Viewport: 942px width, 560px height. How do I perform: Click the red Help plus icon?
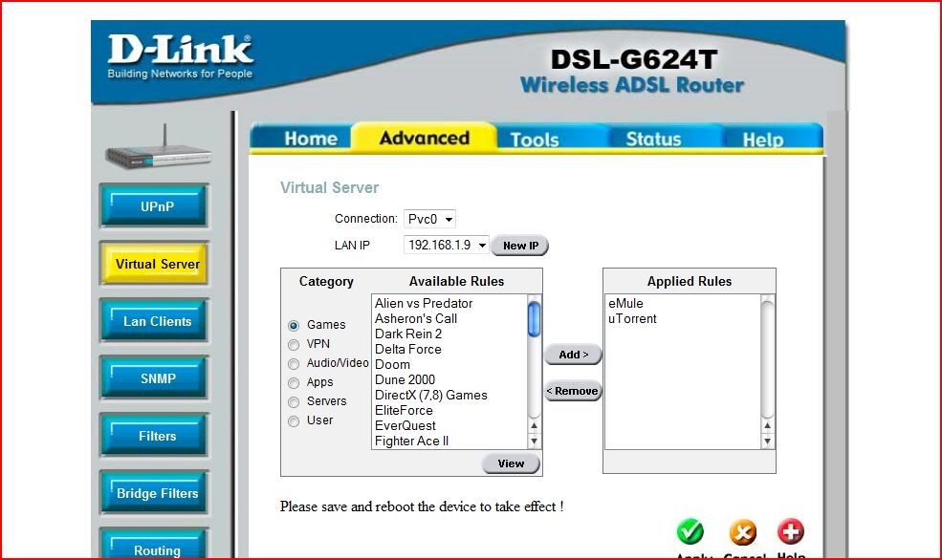pyautogui.click(x=791, y=531)
